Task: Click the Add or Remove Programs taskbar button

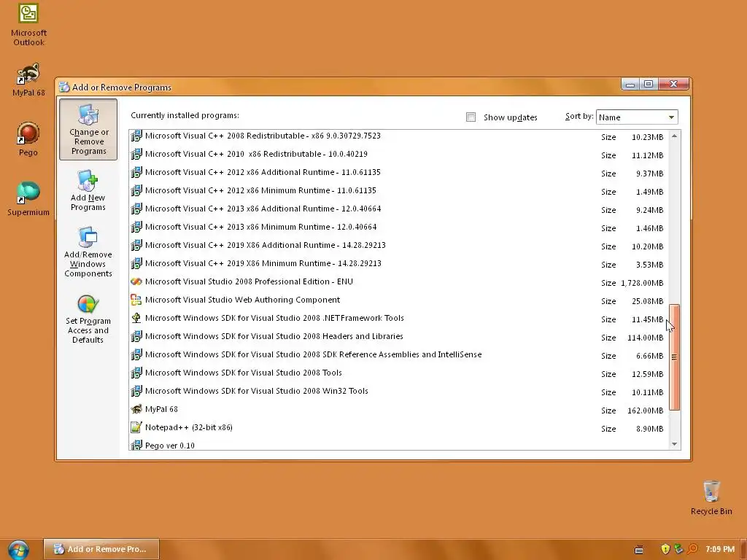Action: pos(101,549)
